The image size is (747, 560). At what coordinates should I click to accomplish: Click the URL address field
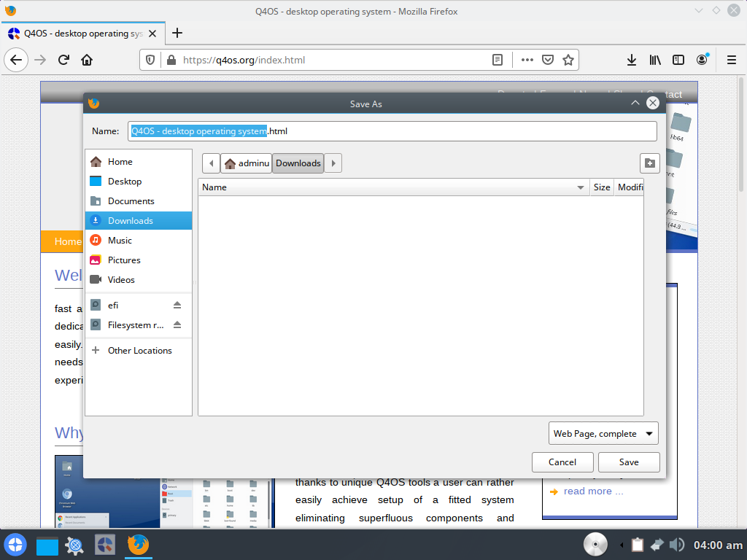333,60
